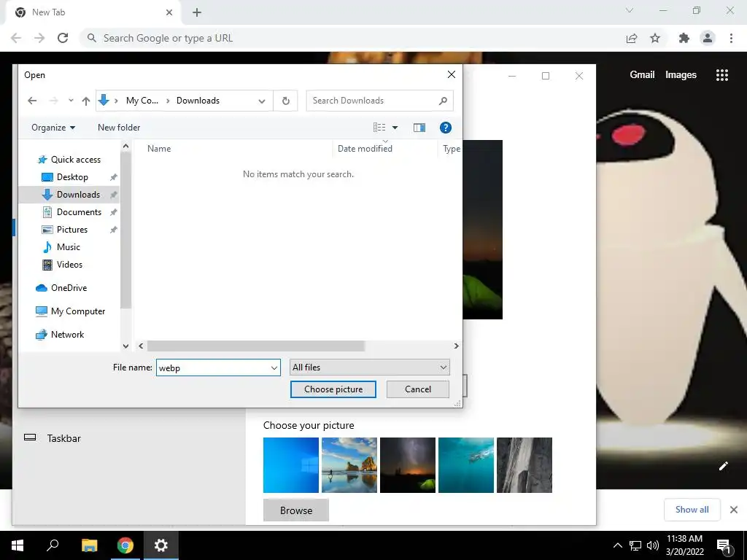Expand address bar path history dropdown

coord(262,101)
